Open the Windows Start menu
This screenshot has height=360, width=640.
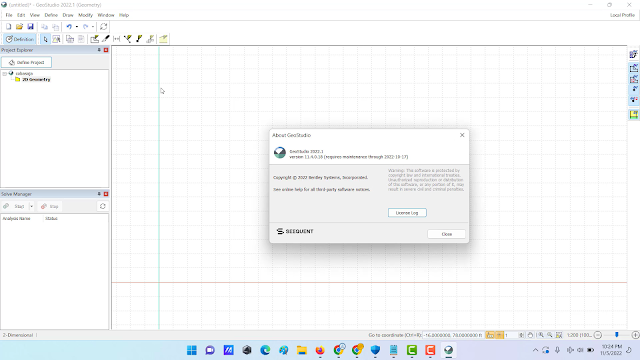192,350
